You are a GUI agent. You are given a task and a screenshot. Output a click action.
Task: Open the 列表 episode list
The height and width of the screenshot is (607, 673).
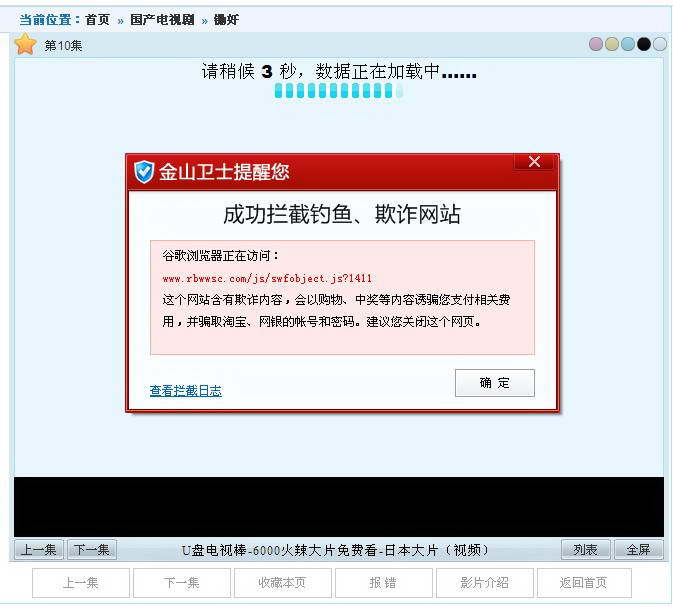pyautogui.click(x=585, y=549)
